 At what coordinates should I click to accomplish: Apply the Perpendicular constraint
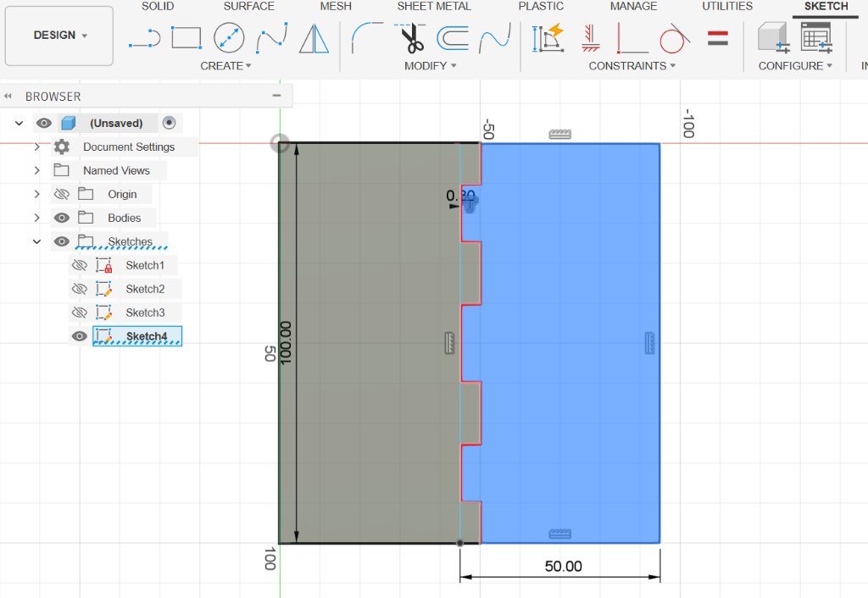[632, 38]
